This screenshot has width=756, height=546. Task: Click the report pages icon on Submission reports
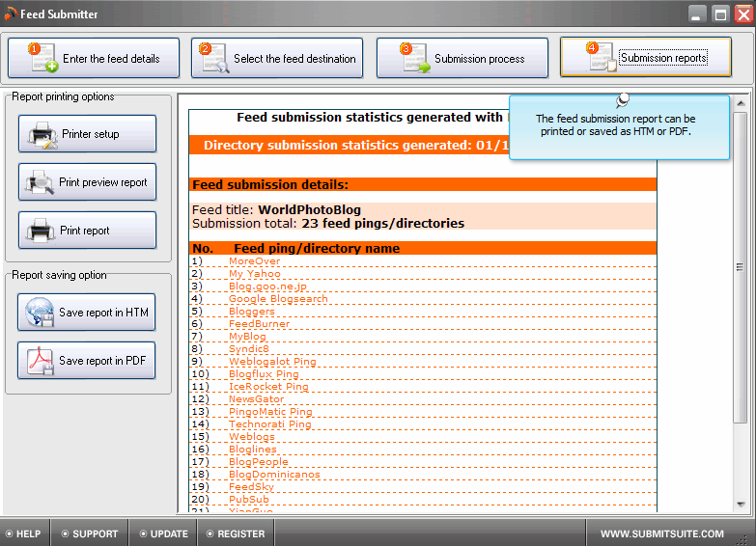(601, 57)
